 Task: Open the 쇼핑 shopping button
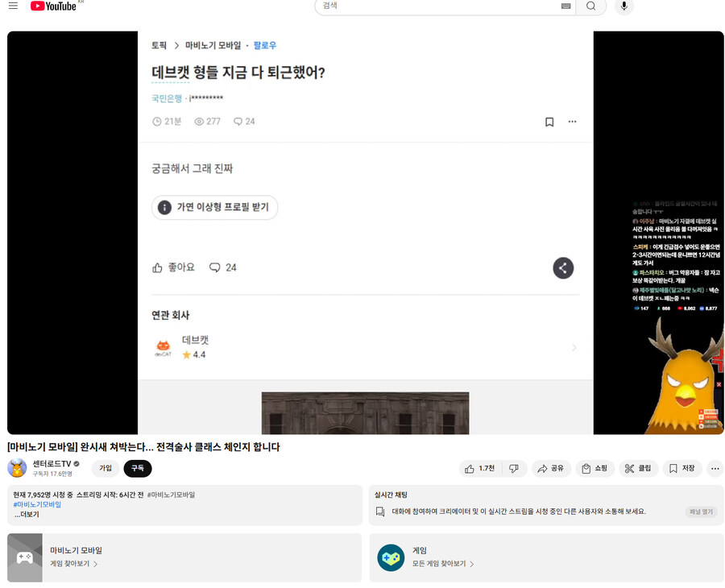click(x=594, y=469)
